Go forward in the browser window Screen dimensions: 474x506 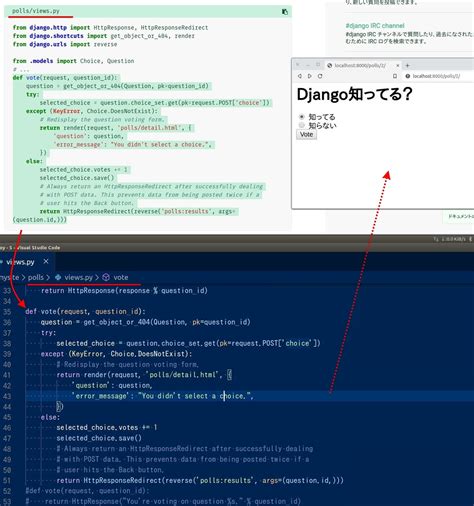pyautogui.click(x=310, y=76)
